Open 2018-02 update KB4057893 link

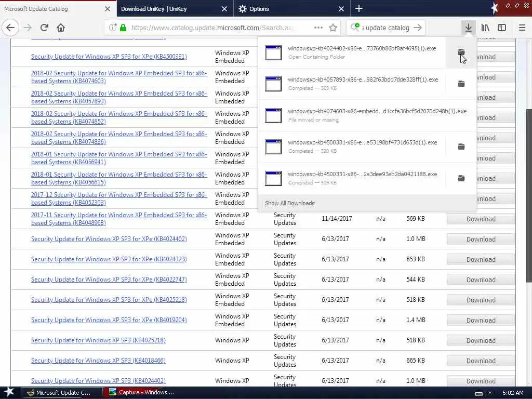[119, 97]
